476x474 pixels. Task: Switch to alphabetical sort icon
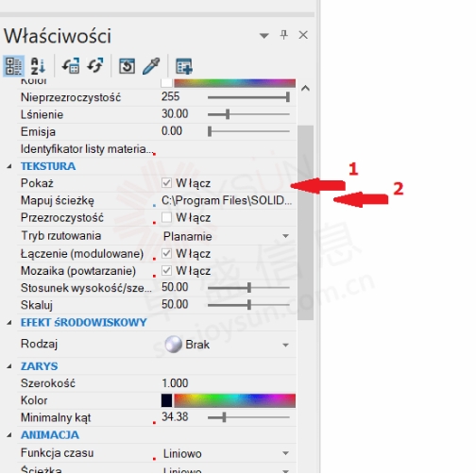point(38,66)
